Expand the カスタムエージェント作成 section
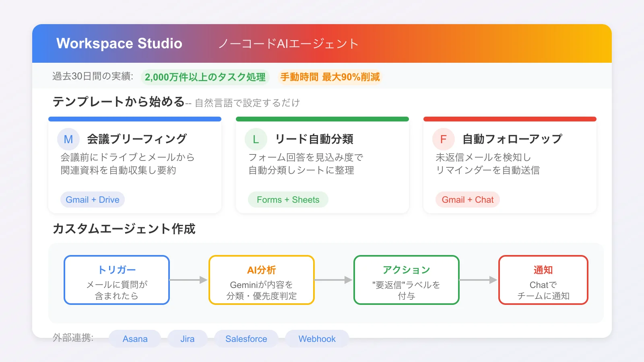This screenshot has width=644, height=362. click(124, 230)
